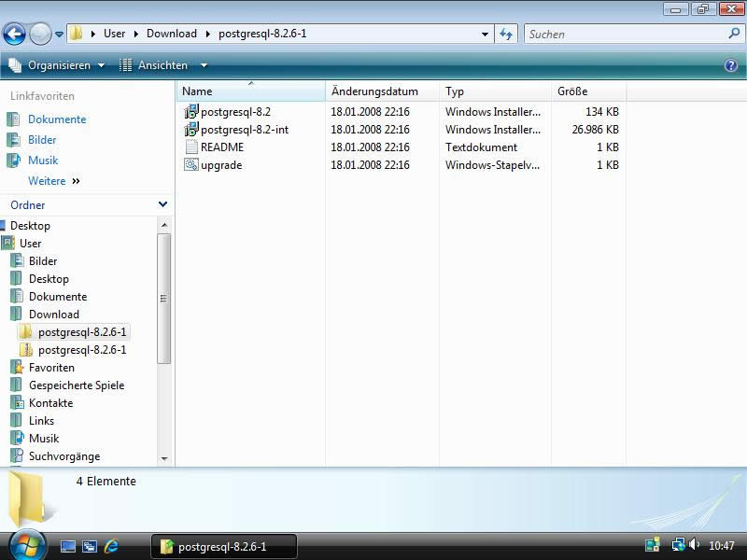This screenshot has width=747, height=560.
Task: Launch Internet Explorer from quick launch
Action: [x=111, y=546]
